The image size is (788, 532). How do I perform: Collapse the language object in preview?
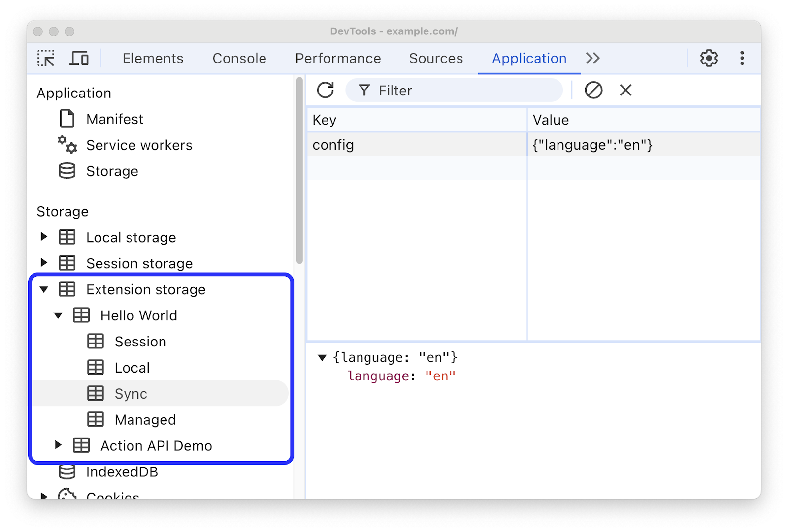pos(323,357)
